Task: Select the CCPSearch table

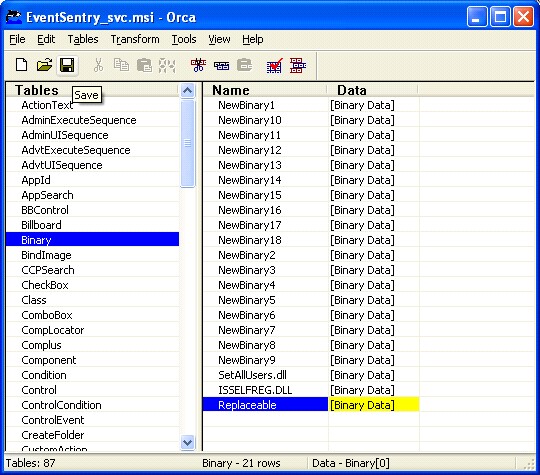Action: (48, 270)
